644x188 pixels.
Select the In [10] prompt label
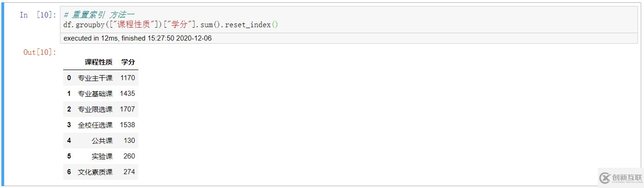38,15
